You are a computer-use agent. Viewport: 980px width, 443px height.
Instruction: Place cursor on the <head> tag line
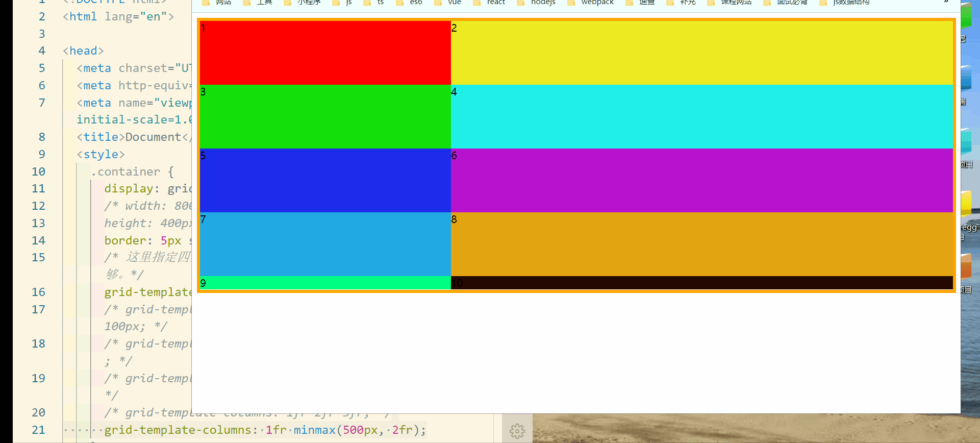pos(83,51)
